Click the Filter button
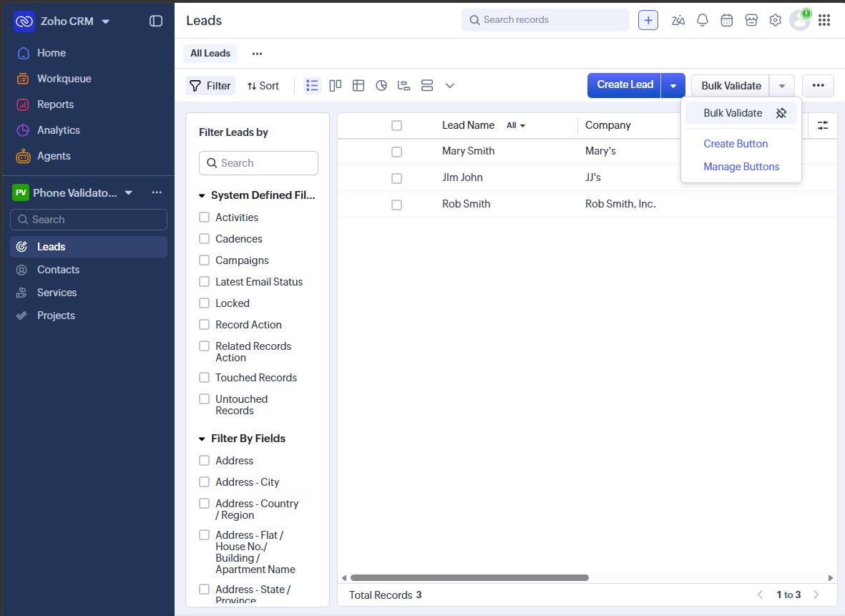This screenshot has width=845, height=616. 210,86
